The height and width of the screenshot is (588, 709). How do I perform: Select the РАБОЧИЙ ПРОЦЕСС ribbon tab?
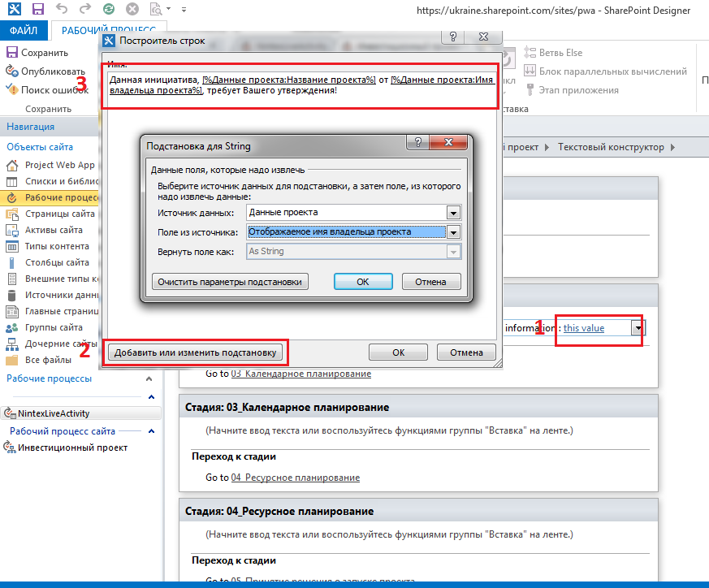[x=109, y=30]
